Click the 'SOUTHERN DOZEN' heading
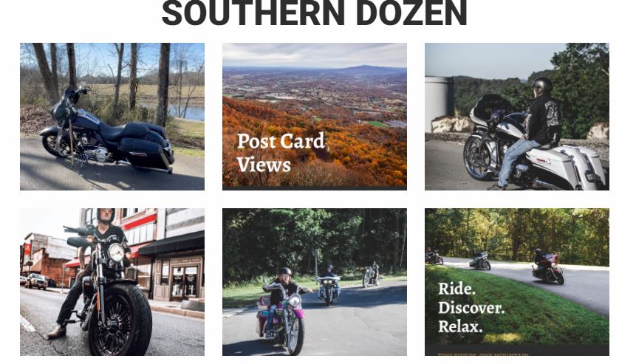Image resolution: width=619 pixels, height=364 pixels. tap(315, 13)
